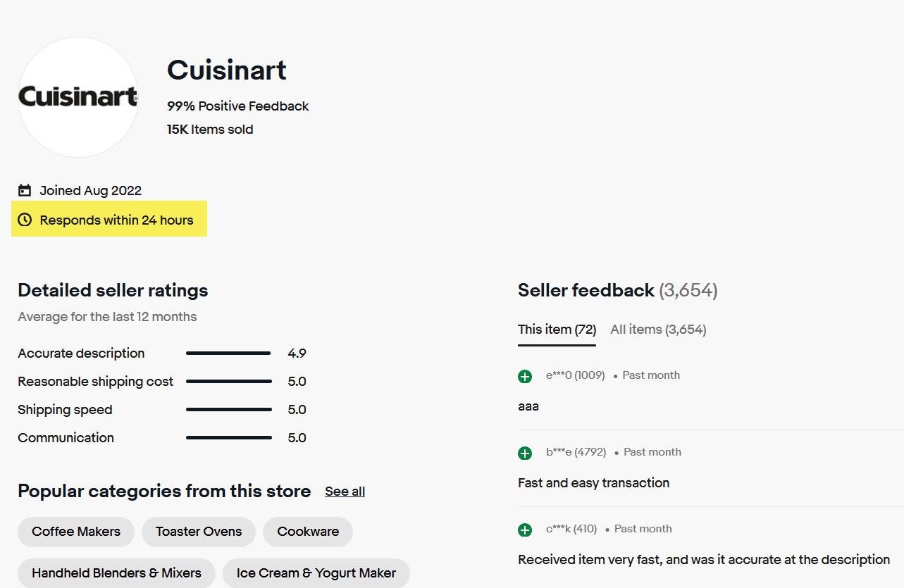Pick the Handheld Blenders & Mixers chip
This screenshot has height=588, width=904.
[x=116, y=573]
